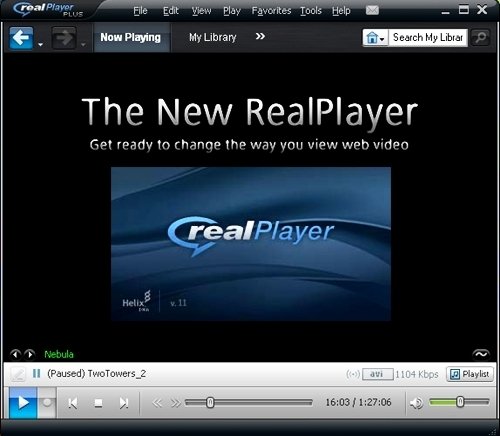This screenshot has width=500, height=436.
Task: Expand more tabs with double chevron
Action: point(260,36)
